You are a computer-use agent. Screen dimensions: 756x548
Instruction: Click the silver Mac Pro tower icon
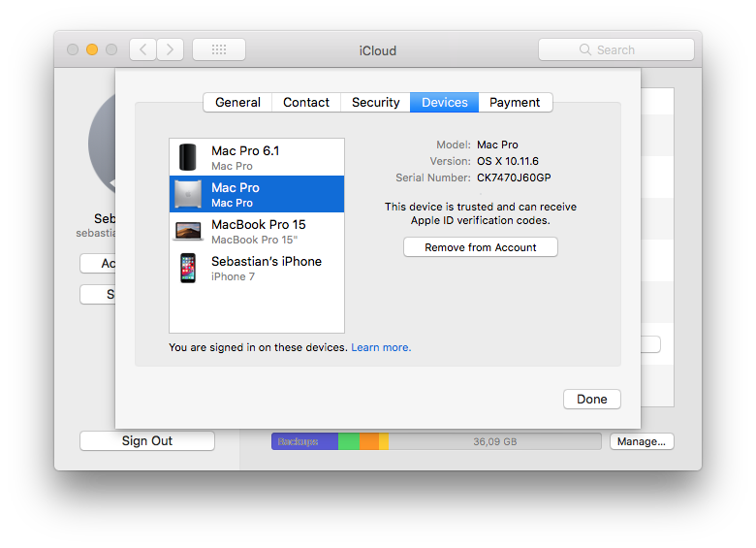click(x=188, y=194)
